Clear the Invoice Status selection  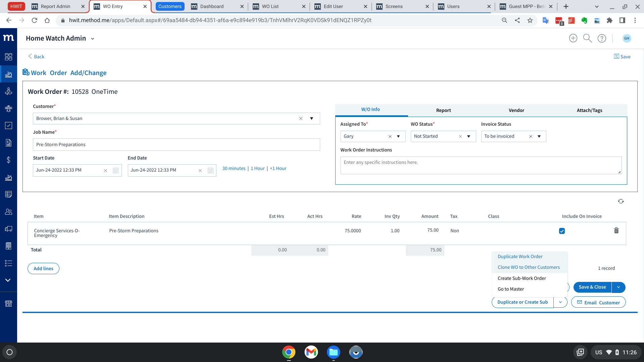pos(531,136)
